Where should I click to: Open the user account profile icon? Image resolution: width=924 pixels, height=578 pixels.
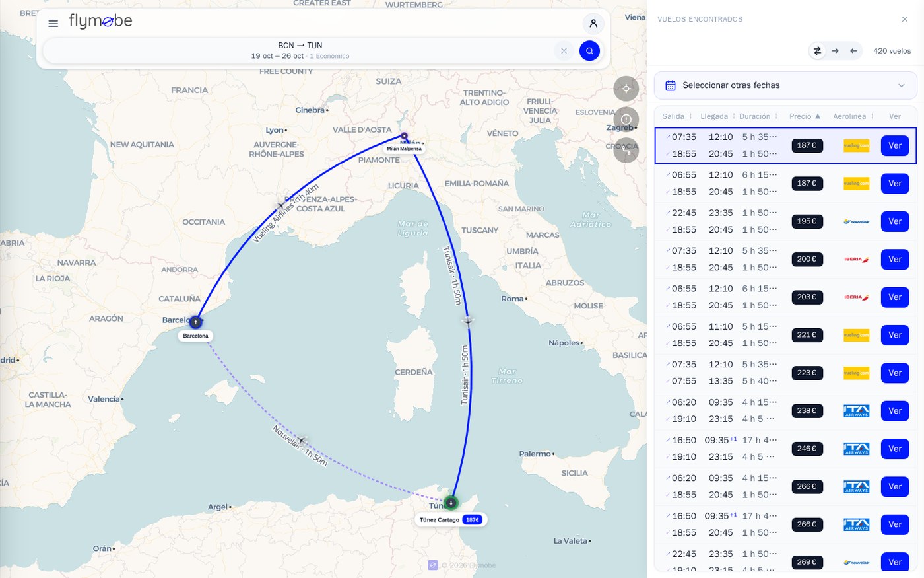point(593,23)
